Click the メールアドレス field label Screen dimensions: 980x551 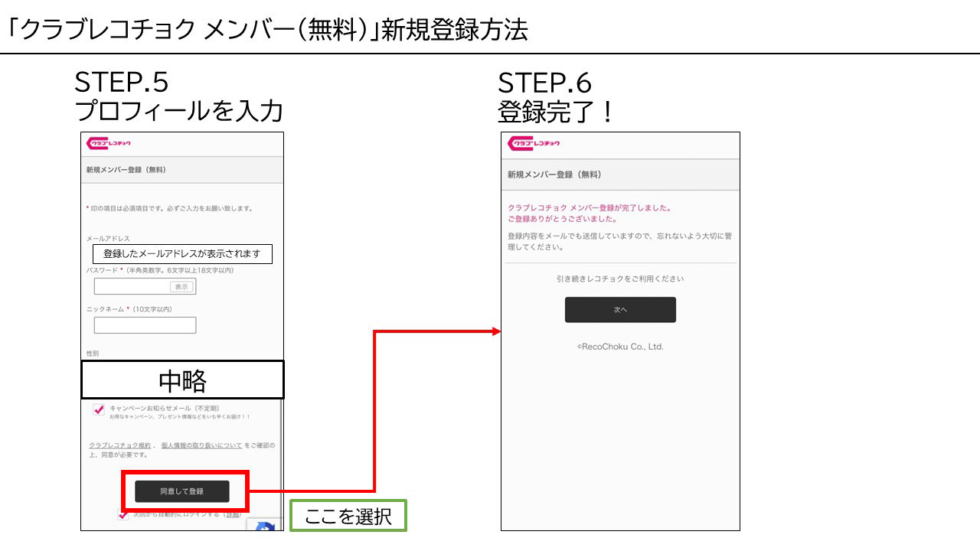point(108,239)
